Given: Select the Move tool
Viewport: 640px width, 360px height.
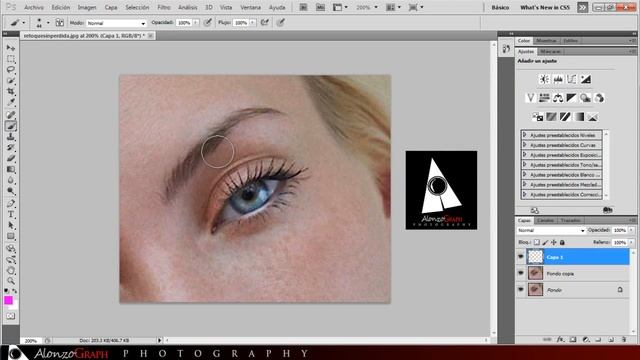Looking at the screenshot, I should pos(11,48).
